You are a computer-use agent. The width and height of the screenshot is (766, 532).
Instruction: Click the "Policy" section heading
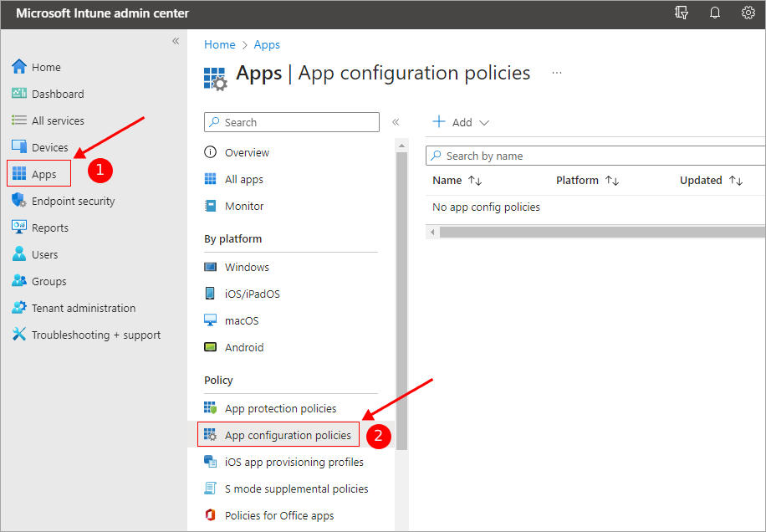point(218,380)
